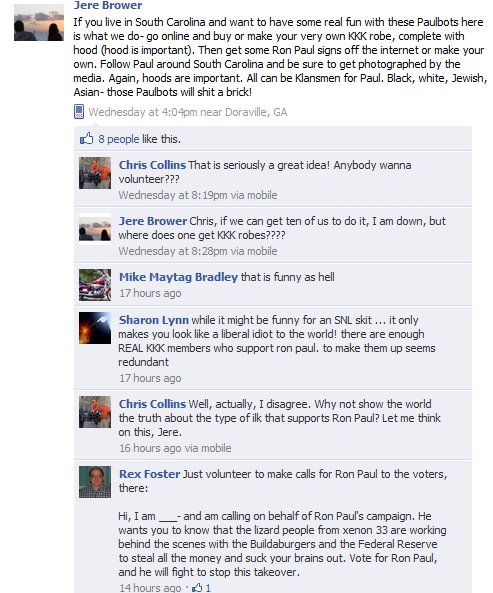Open Chris Collins name link on 'great idea' comment
This screenshot has width=493, height=593.
click(152, 165)
